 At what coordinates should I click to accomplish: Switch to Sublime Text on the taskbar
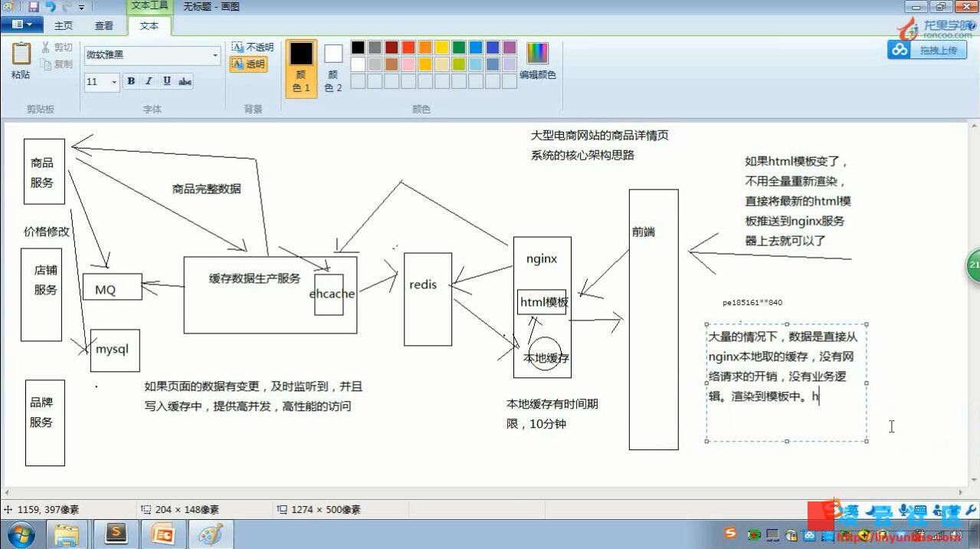pos(116,534)
